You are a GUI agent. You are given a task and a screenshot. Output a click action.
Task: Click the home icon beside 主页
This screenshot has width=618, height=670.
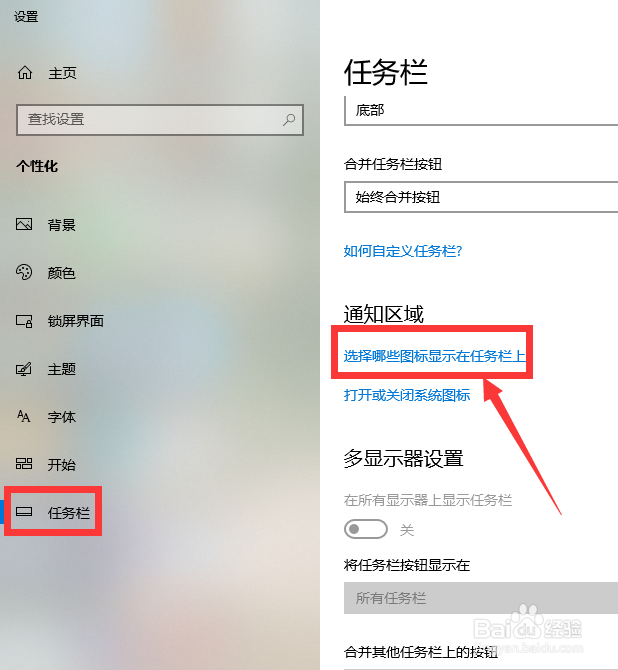pos(25,73)
